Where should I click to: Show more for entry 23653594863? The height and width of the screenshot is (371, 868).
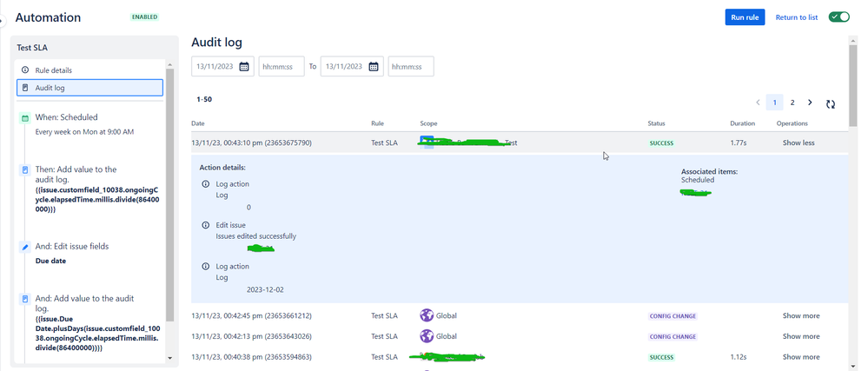point(801,356)
